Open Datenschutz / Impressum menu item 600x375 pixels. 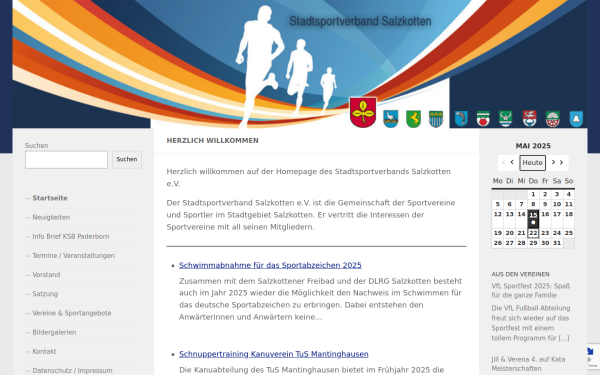tap(72, 370)
